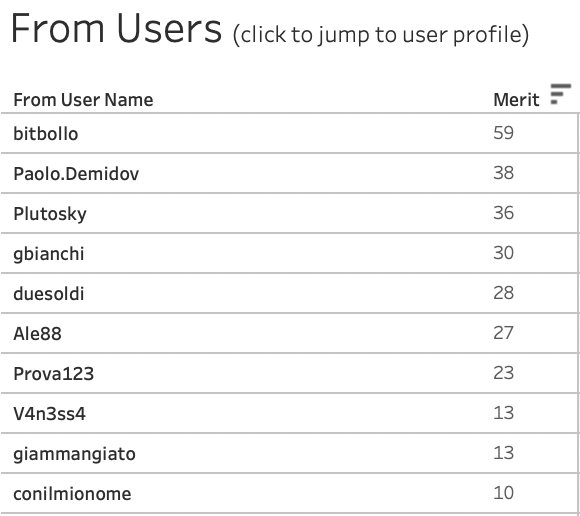Go to Ale88 profile

37,334
